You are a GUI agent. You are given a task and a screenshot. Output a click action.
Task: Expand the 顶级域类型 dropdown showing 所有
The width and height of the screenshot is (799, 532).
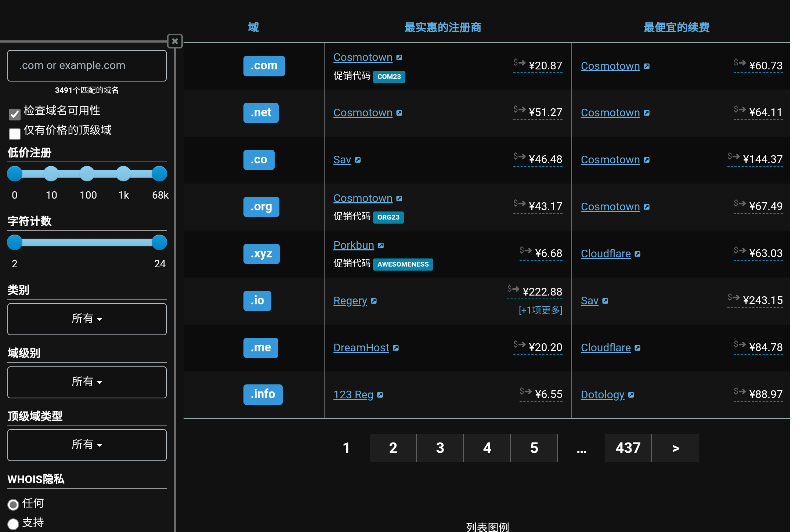click(x=87, y=445)
